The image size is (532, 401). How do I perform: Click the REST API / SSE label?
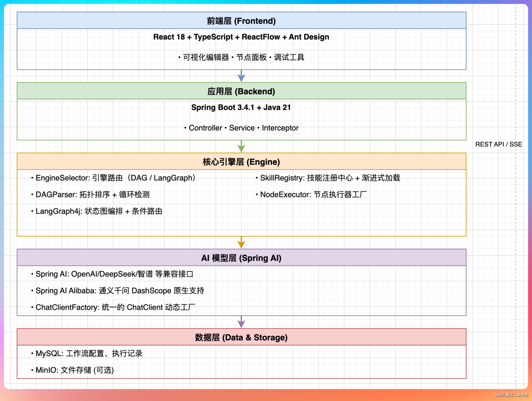pos(499,144)
